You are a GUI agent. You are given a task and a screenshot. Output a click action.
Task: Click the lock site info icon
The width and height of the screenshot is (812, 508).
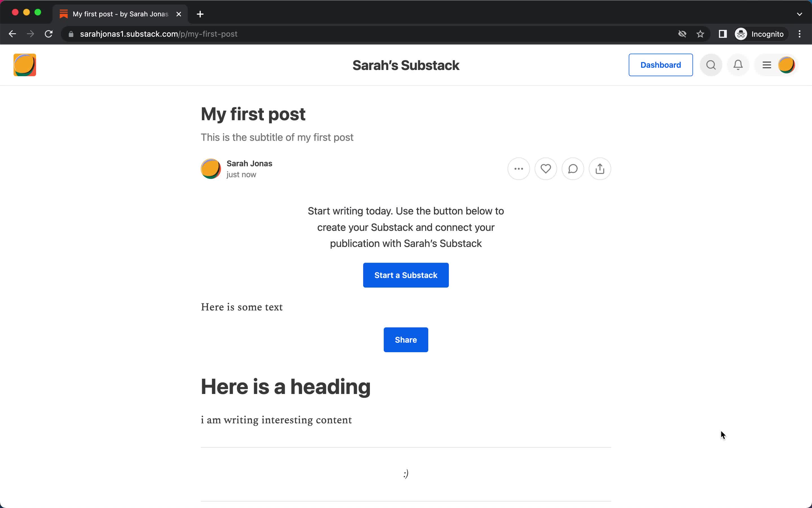point(71,34)
